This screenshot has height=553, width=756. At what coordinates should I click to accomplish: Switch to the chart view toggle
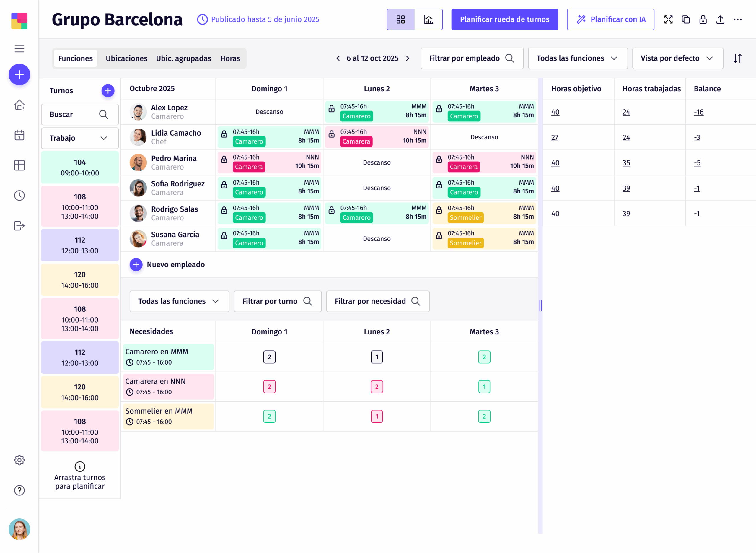[x=428, y=19]
